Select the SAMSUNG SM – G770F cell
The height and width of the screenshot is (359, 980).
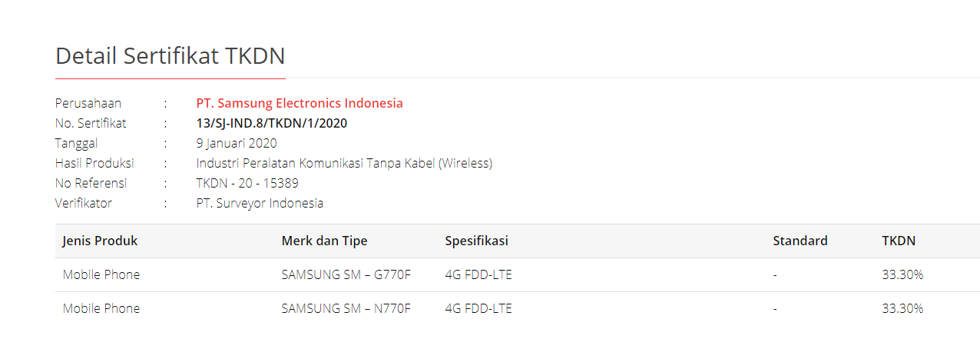(346, 274)
